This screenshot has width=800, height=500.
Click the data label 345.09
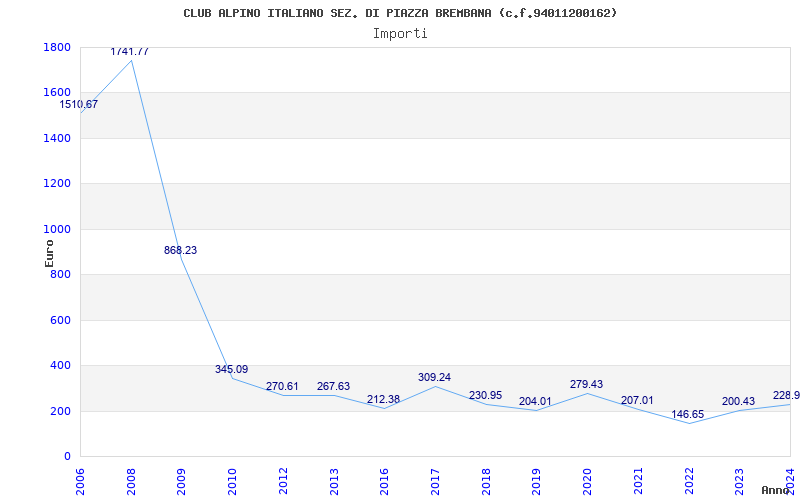click(231, 369)
